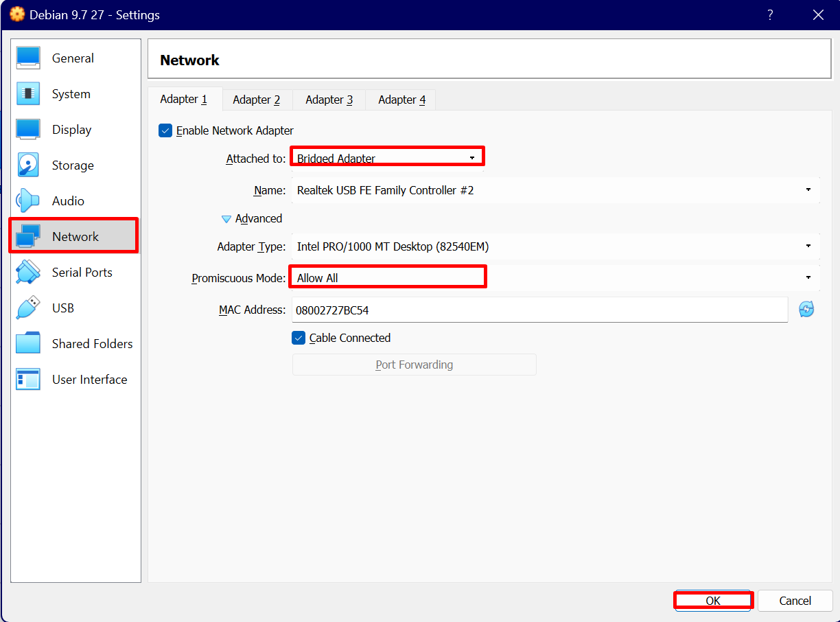Image resolution: width=840 pixels, height=622 pixels.
Task: Select the Audio category label
Action: 68,201
